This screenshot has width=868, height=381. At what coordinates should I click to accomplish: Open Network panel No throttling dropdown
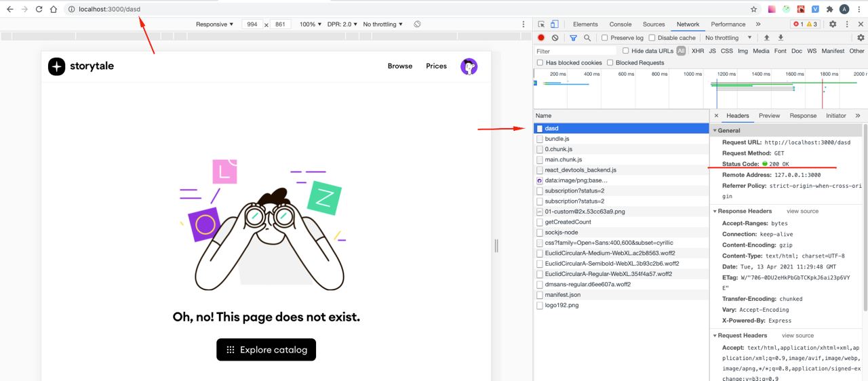[x=728, y=38]
